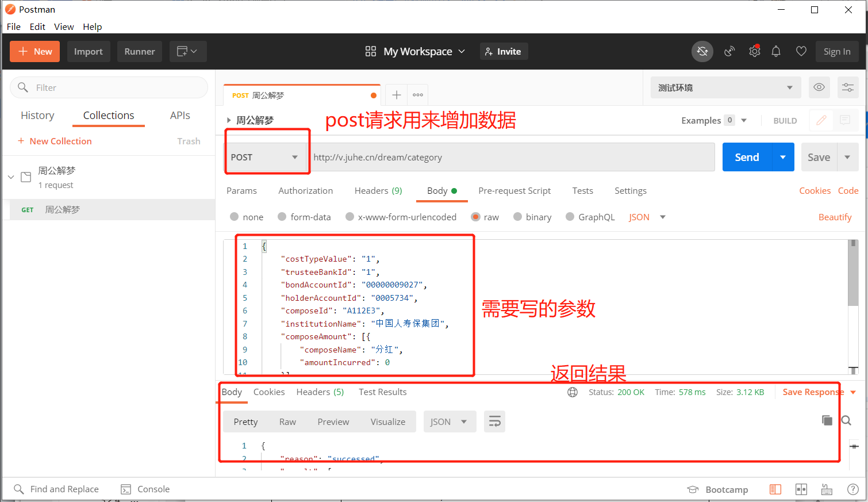868x502 pixels.
Task: Open the notifications bell
Action: point(776,51)
